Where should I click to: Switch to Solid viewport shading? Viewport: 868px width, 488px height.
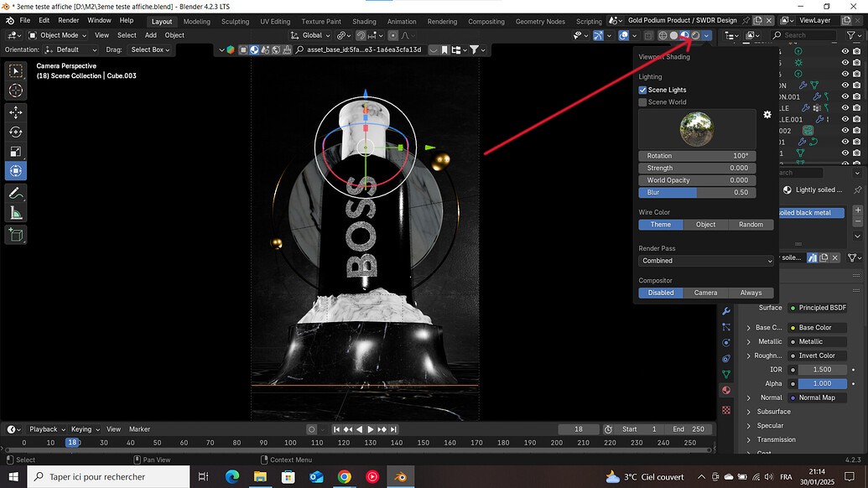coord(673,35)
